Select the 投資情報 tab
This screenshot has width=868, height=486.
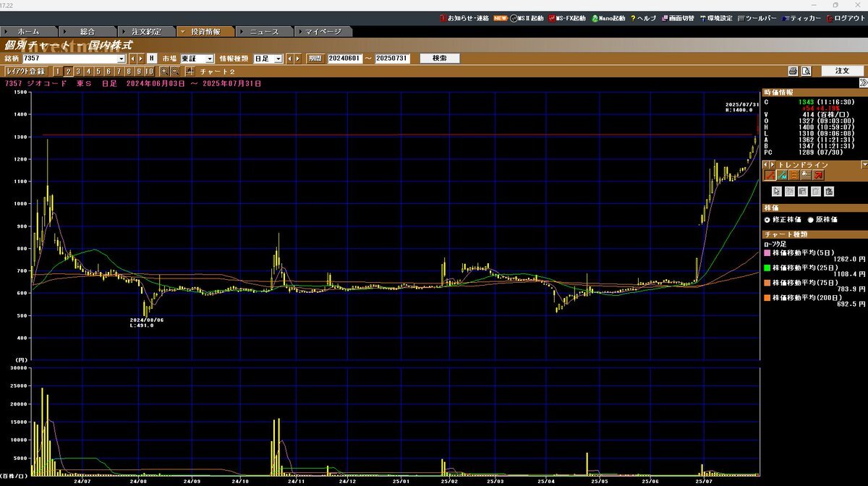(x=205, y=32)
